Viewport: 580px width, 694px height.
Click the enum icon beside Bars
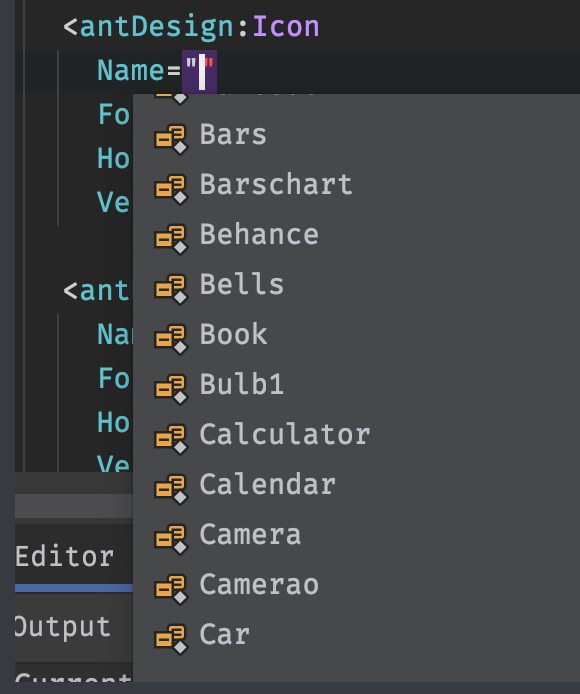point(171,139)
